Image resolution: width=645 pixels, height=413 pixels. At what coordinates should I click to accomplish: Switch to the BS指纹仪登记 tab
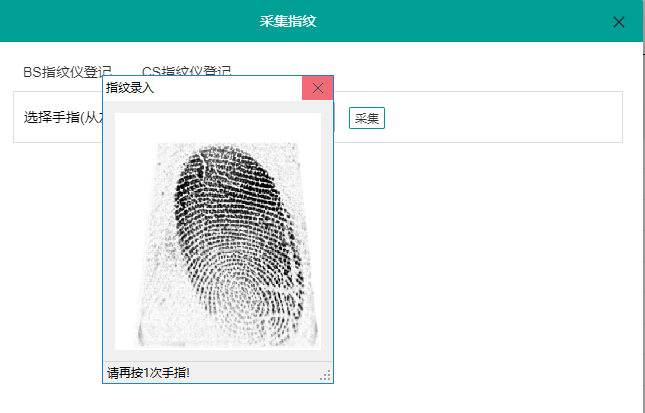[66, 71]
